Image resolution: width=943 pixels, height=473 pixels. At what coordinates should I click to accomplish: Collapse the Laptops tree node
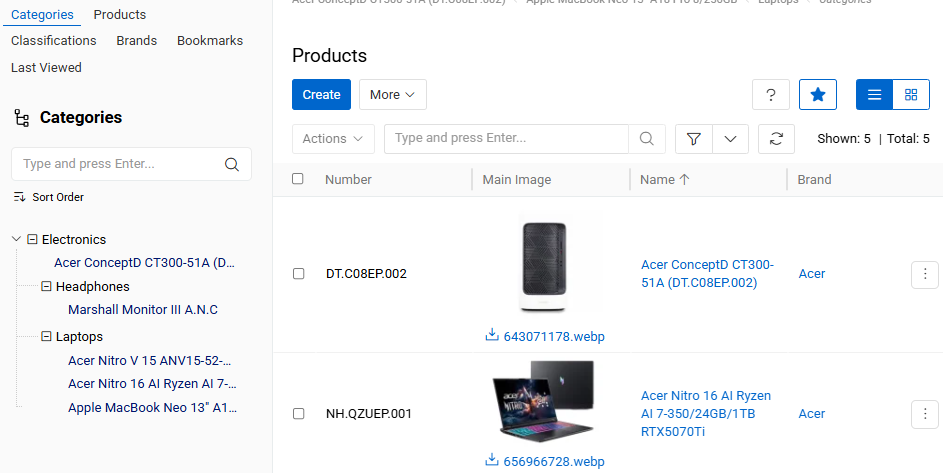[x=46, y=336]
